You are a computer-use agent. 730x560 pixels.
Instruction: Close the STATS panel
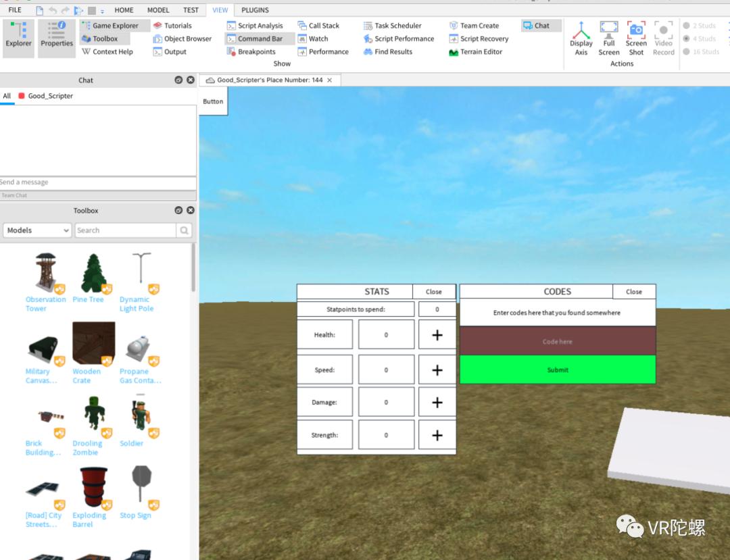(433, 291)
